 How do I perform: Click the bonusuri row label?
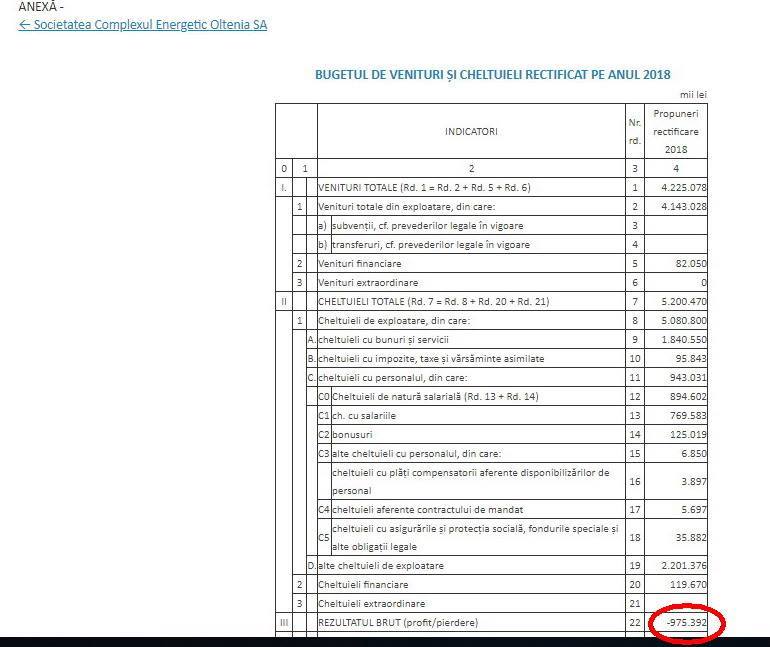pyautogui.click(x=354, y=434)
